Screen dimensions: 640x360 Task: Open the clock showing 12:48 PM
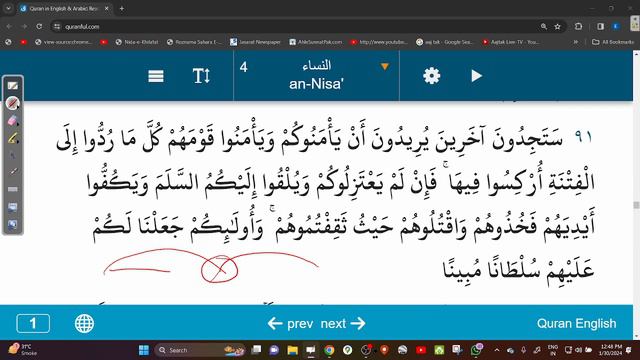tap(611, 350)
